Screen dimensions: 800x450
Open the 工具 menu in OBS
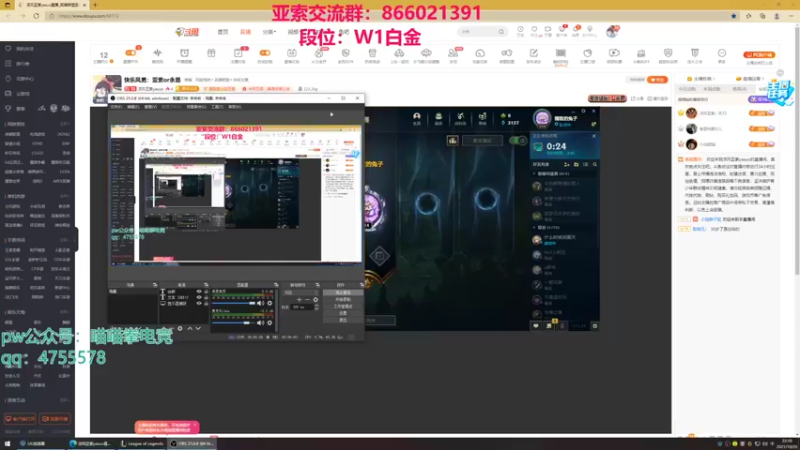217,107
